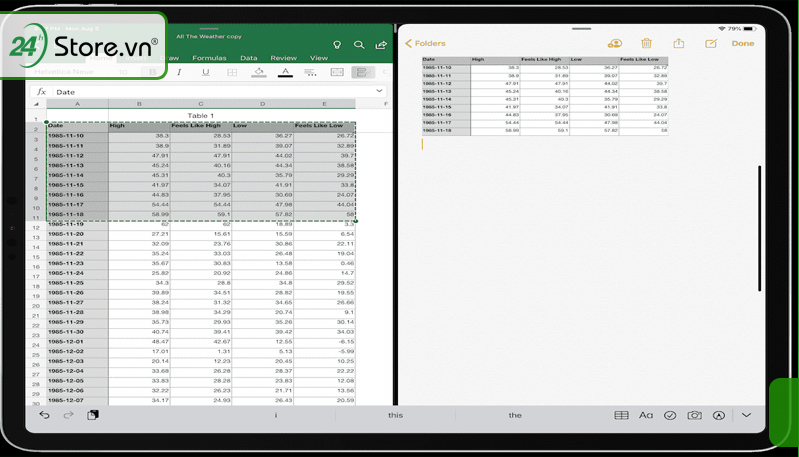The image size is (799, 457).
Task: Open the Formulas ribbon tab
Action: click(x=209, y=58)
